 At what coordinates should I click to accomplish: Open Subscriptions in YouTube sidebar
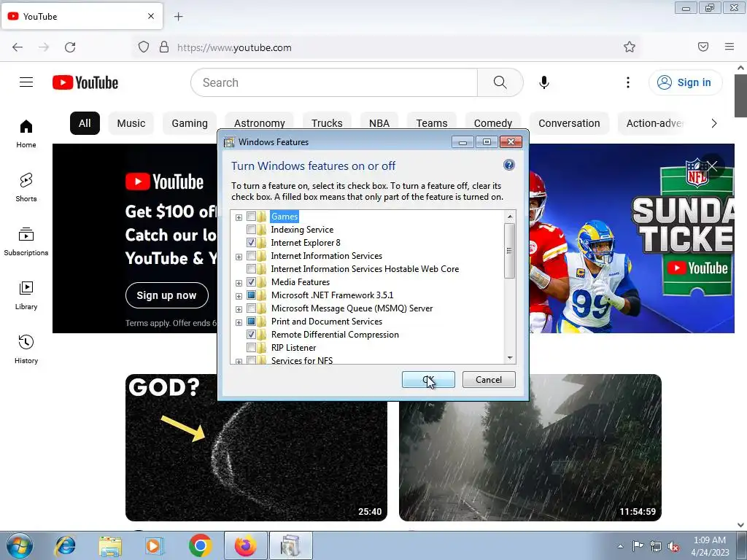[x=26, y=241]
